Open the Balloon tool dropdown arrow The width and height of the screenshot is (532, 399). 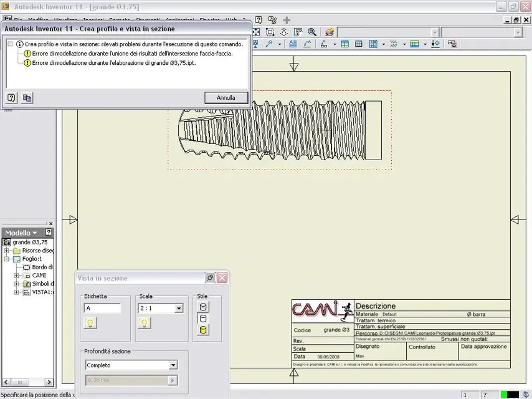335,44
